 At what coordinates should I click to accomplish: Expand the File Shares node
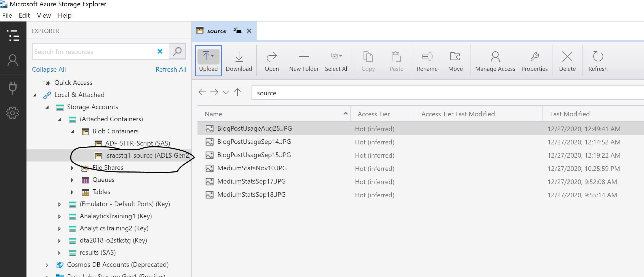[x=72, y=168]
